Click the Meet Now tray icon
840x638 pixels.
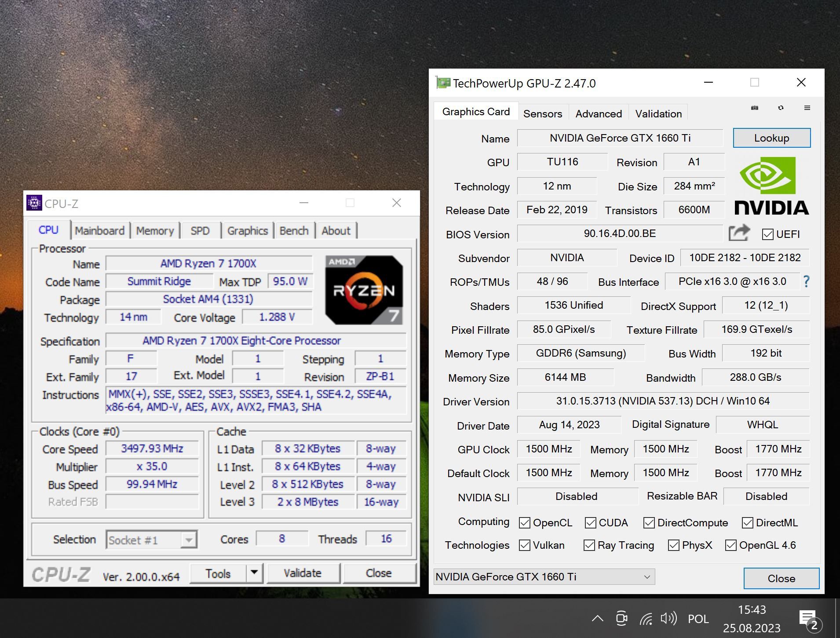pyautogui.click(x=621, y=618)
